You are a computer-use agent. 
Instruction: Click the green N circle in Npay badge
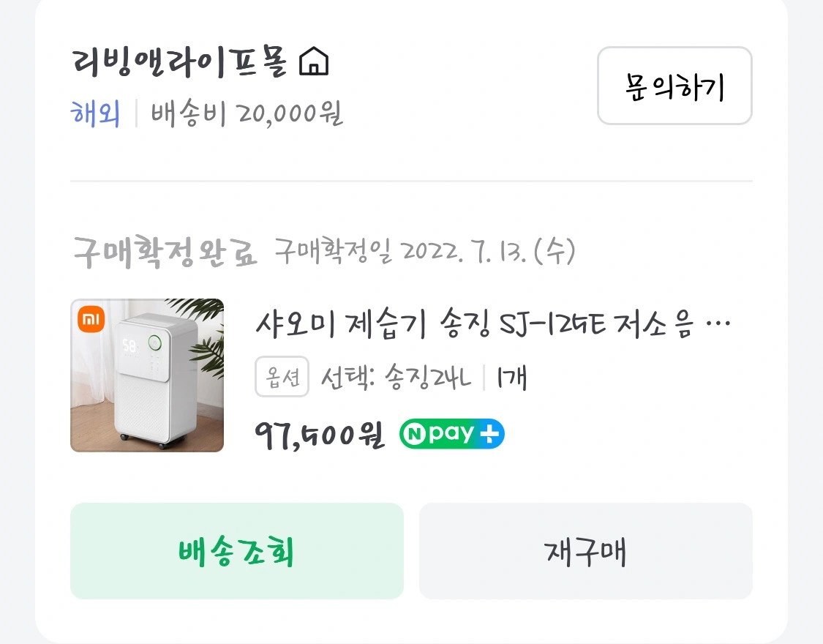click(413, 435)
